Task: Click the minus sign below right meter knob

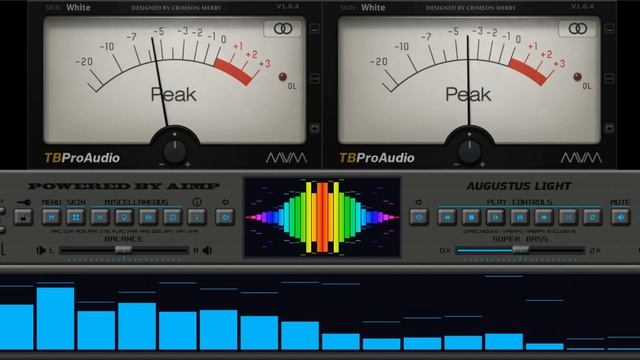Action: click(x=456, y=164)
